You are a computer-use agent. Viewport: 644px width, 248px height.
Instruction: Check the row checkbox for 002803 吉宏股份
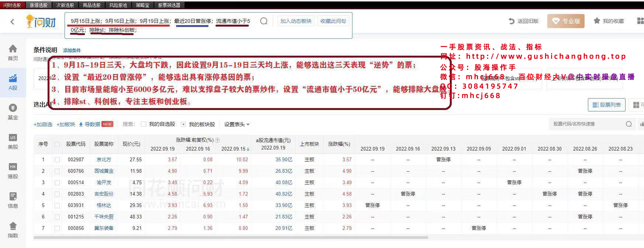57,194
